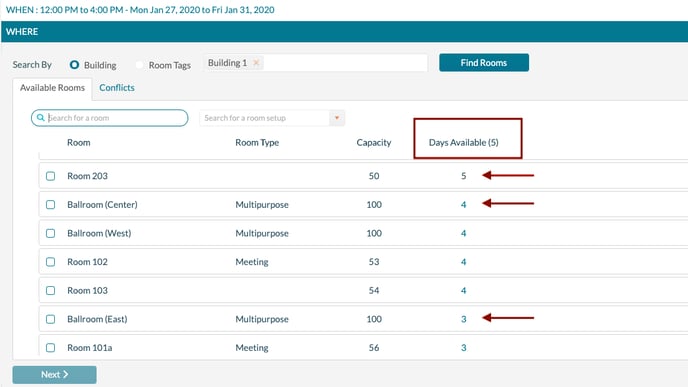Click Room 203 days available value 5

pos(463,176)
